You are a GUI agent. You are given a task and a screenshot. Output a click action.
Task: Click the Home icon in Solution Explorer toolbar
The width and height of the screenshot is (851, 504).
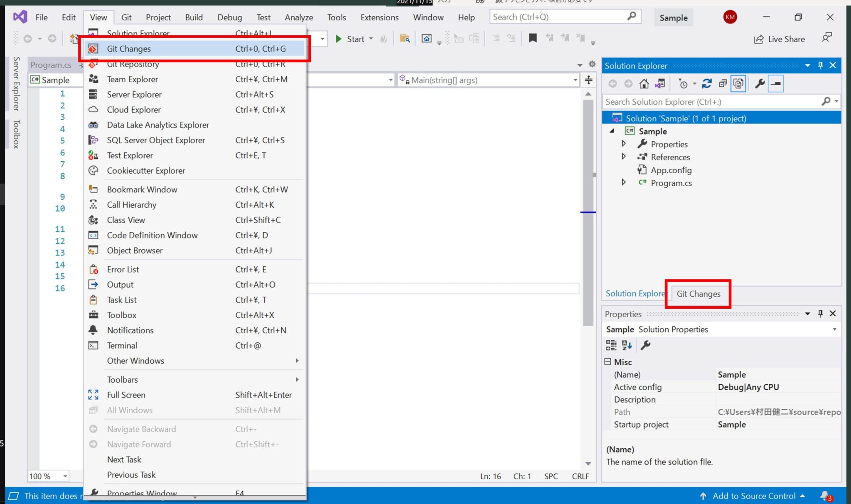[644, 83]
